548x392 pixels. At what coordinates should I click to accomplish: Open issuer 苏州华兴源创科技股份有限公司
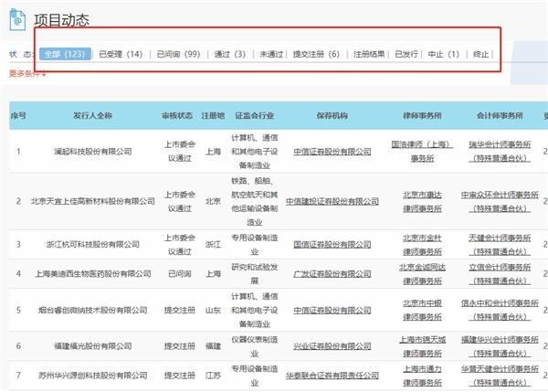click(92, 376)
